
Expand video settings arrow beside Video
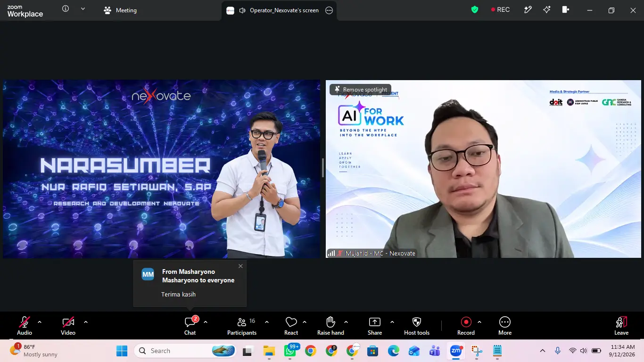[x=86, y=322]
